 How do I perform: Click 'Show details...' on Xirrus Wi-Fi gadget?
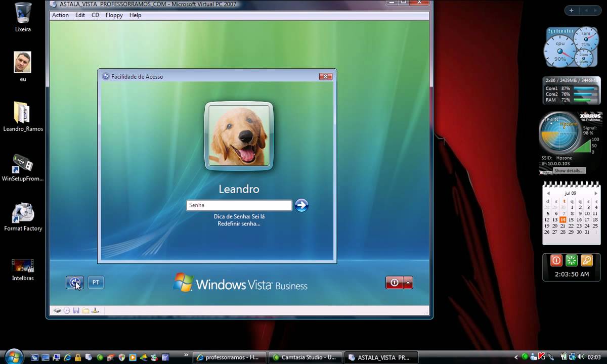(x=569, y=170)
